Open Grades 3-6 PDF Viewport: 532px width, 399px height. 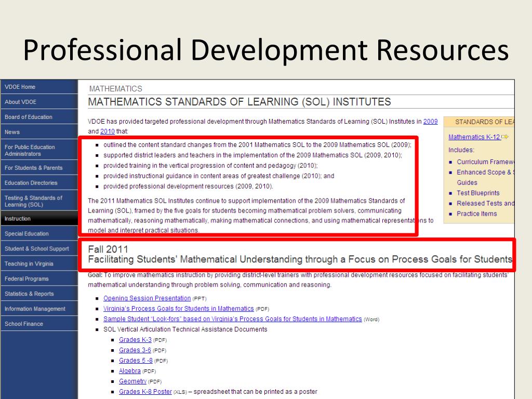click(x=135, y=350)
